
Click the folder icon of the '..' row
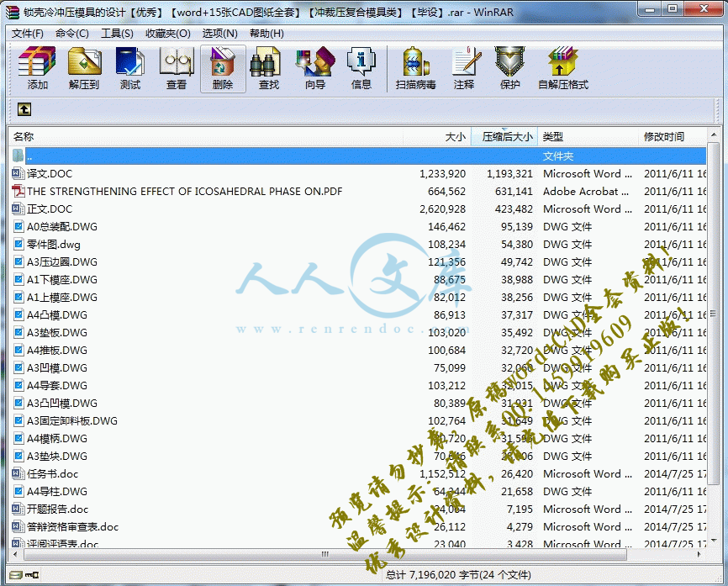(x=18, y=156)
